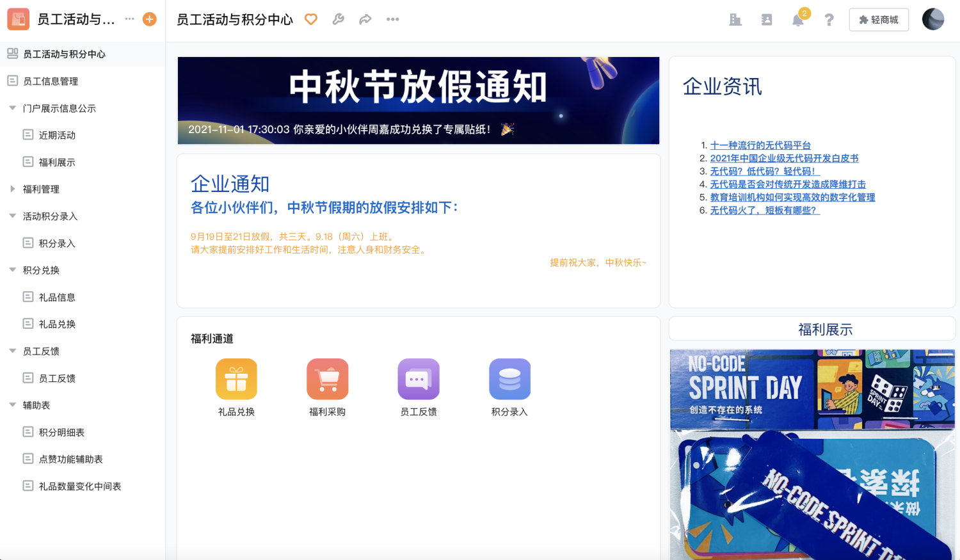
Task: Open link 十一种流行的无代码平台
Action: [760, 145]
